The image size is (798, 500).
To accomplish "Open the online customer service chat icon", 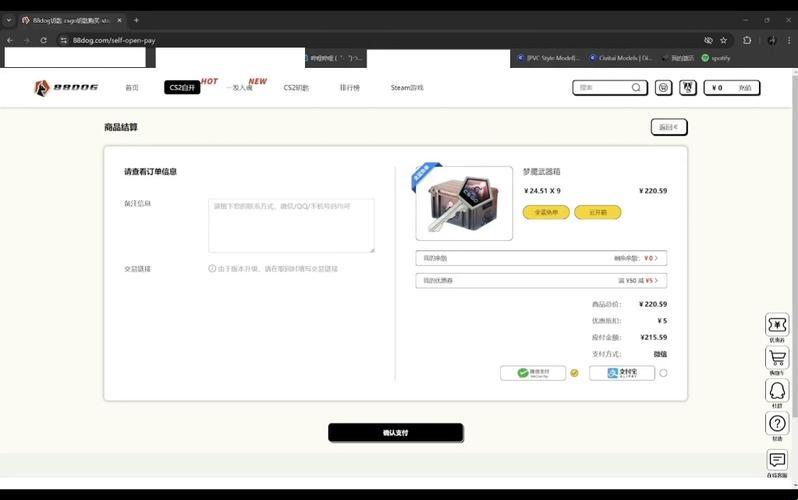I will click(777, 460).
